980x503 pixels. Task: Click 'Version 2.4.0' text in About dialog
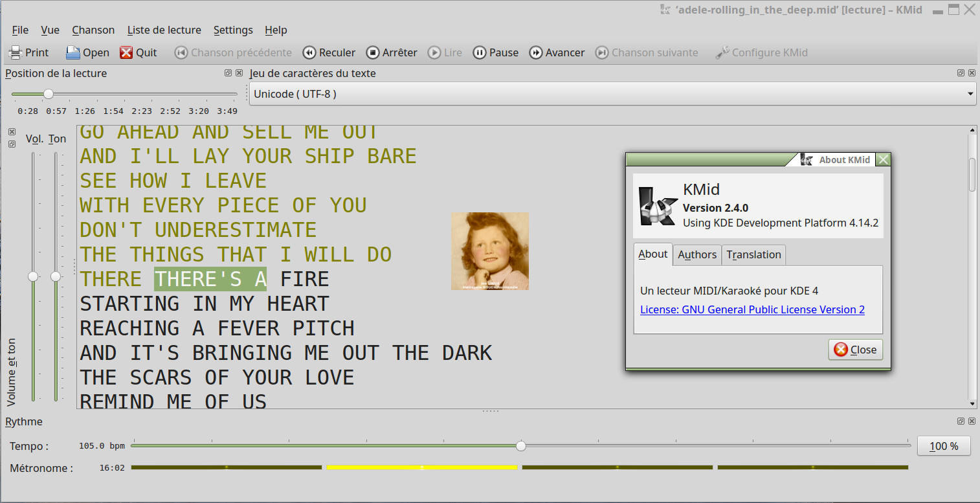[716, 208]
